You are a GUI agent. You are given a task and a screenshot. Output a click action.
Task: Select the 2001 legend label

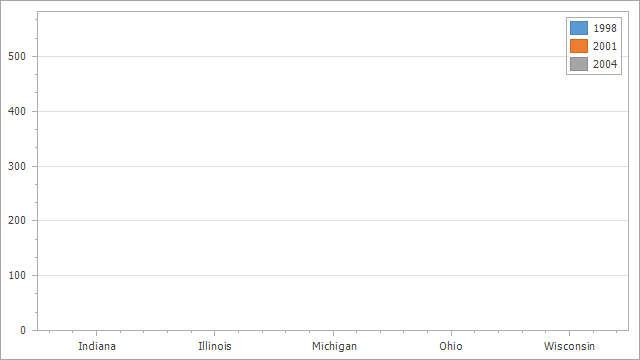(x=604, y=46)
